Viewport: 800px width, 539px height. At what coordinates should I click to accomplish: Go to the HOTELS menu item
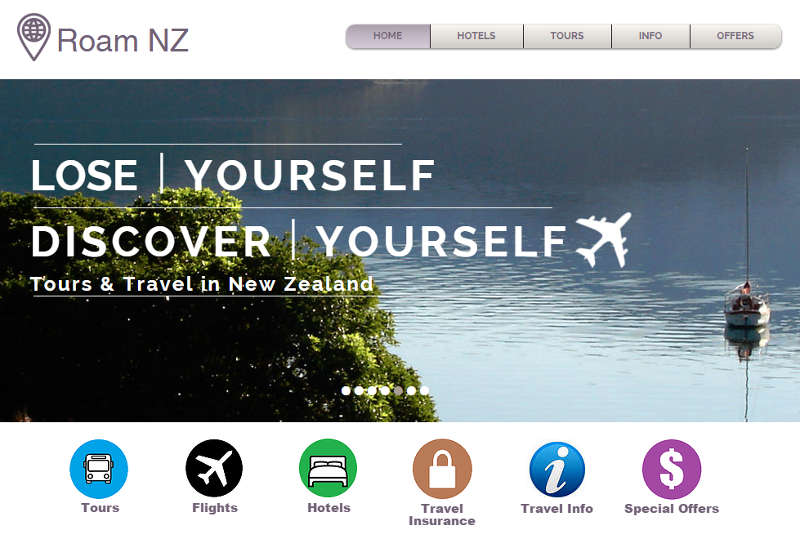pos(477,36)
